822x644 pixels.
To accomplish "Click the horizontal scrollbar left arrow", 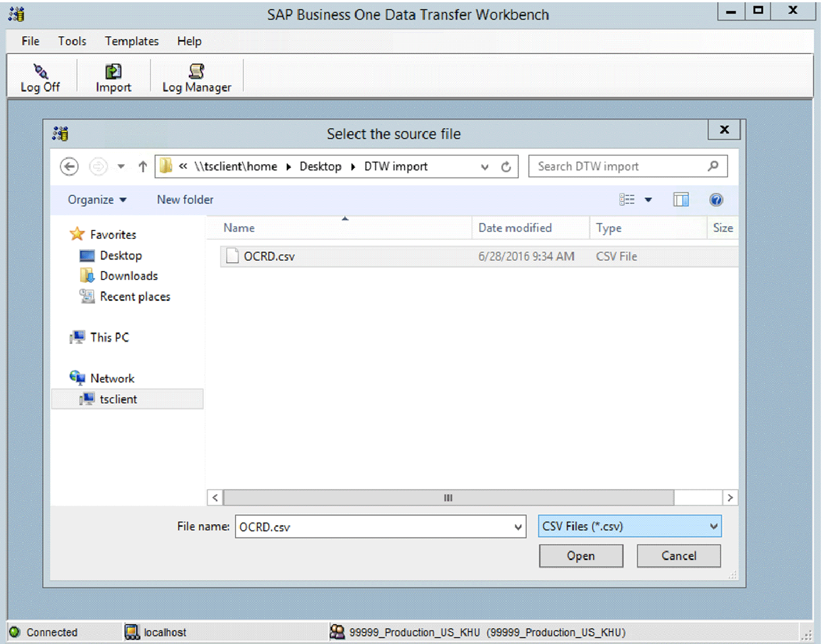I will (x=215, y=498).
